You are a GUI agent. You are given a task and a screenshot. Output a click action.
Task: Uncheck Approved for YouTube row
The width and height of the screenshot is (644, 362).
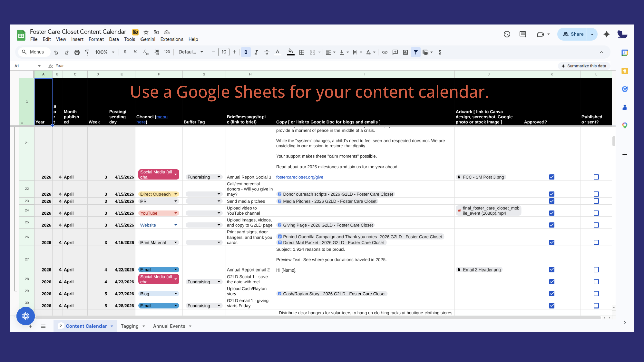click(552, 213)
